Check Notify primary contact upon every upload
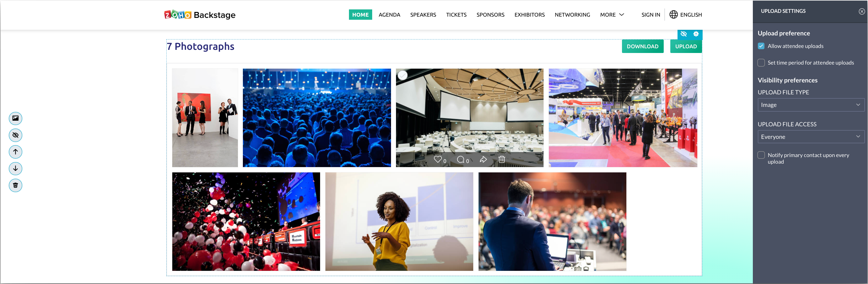Screen dimensions: 868x284 point(761,155)
